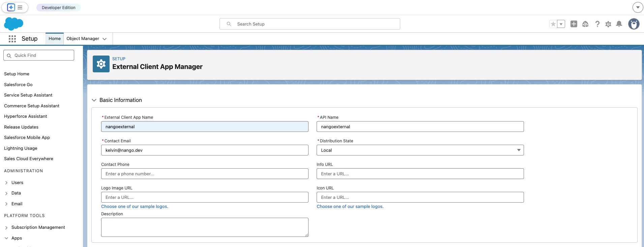Viewport: 644px width, 247px height.
Task: Click the External Client App Manager gear icon
Action: point(101,64)
